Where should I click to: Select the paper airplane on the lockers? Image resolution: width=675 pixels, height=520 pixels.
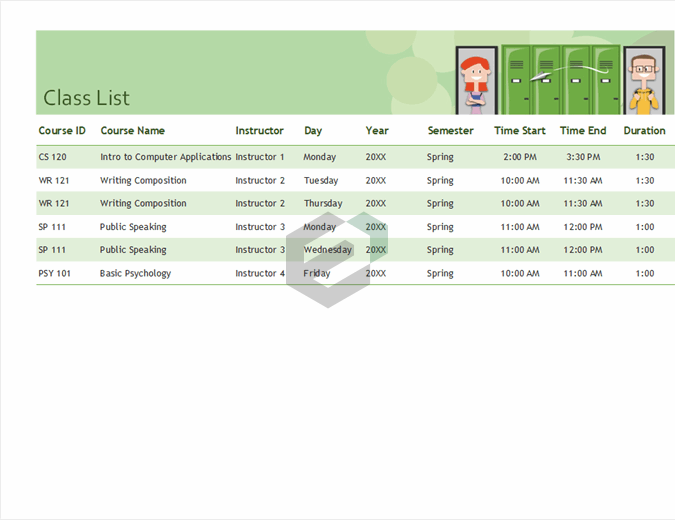pyautogui.click(x=540, y=77)
